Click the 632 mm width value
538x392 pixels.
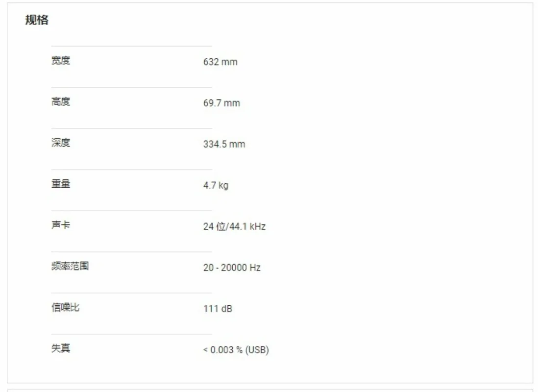tap(220, 62)
